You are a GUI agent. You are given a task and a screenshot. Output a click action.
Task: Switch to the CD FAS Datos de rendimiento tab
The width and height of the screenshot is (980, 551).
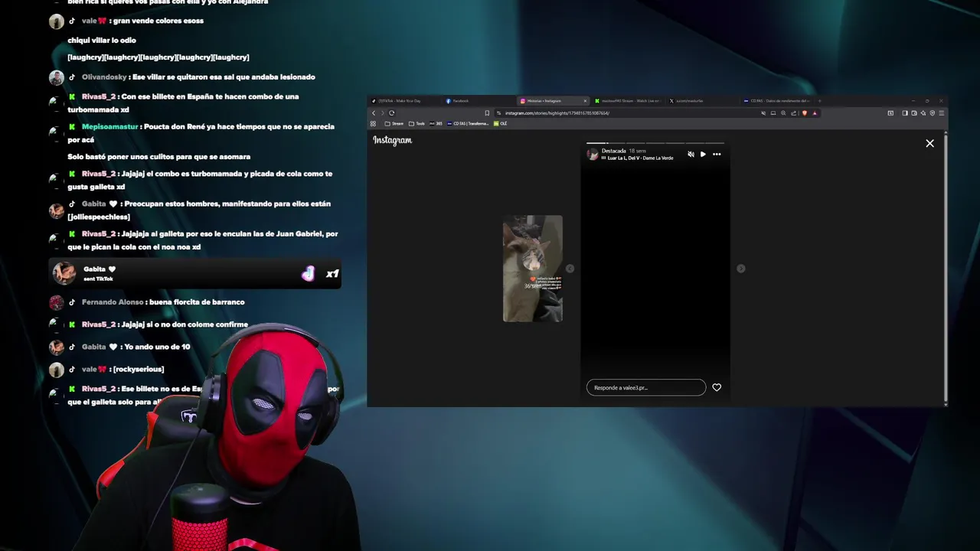coord(776,101)
